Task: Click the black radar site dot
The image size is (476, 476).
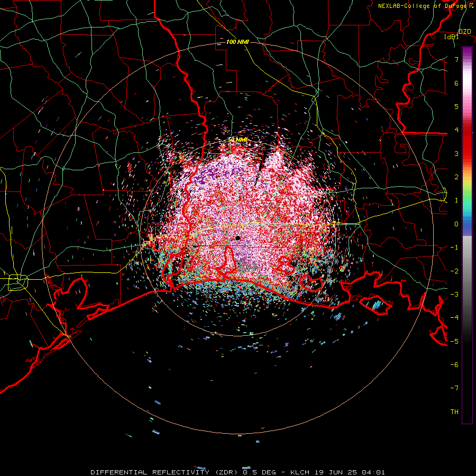Action: point(237,238)
